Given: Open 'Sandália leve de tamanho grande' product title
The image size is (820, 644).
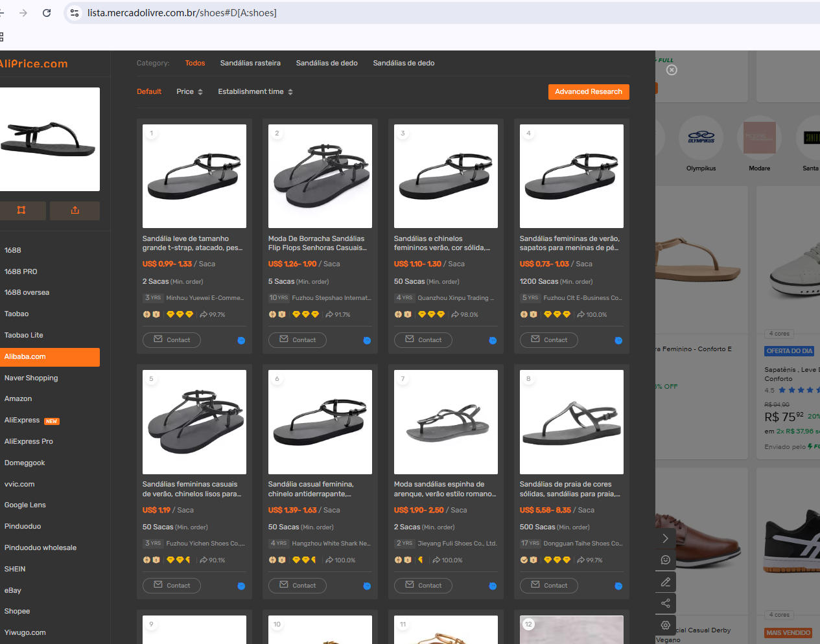Looking at the screenshot, I should (x=193, y=243).
